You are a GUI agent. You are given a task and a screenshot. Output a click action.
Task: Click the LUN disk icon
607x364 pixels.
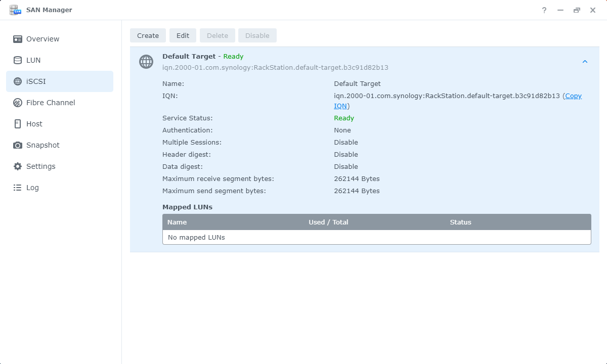18,60
